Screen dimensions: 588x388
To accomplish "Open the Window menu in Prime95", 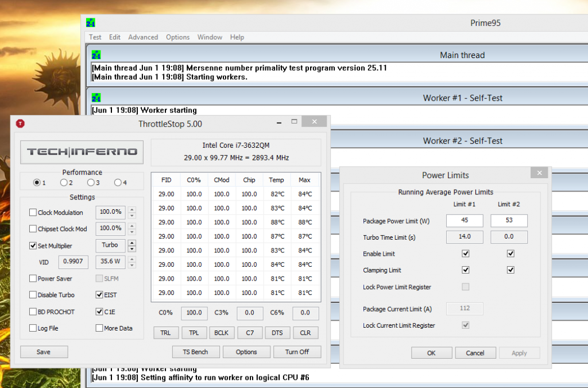I will coord(210,37).
